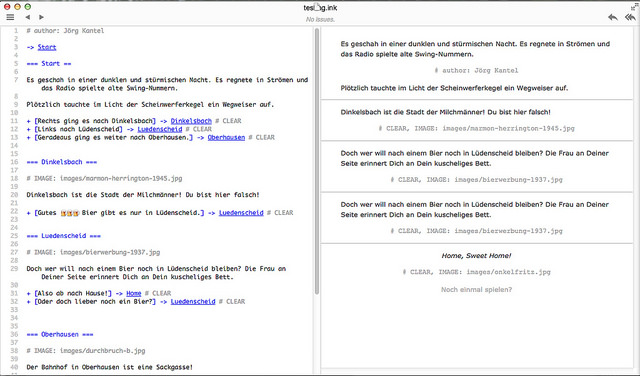This screenshot has width=640, height=376.
Task: Go forward with the right arrow
Action: 41,17
